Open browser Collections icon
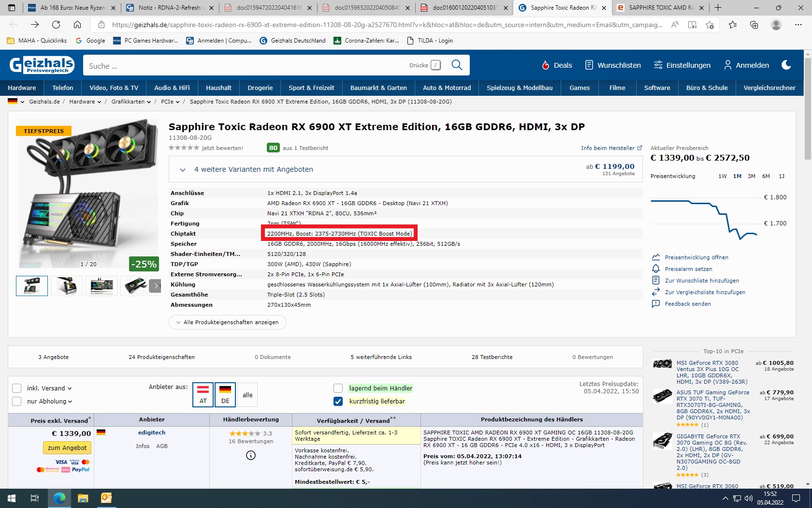812x508 pixels. 754,25
